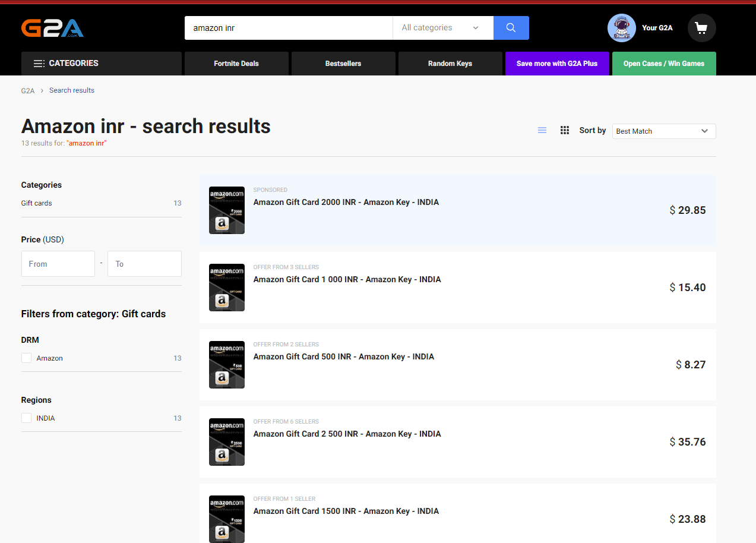Click the 13 results for amazon inr text
The image size is (756, 543).
[x=64, y=143]
